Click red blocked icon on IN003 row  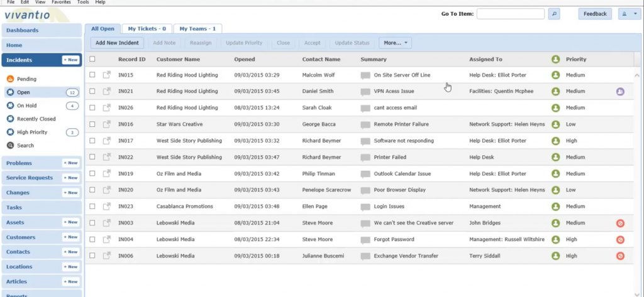(620, 223)
